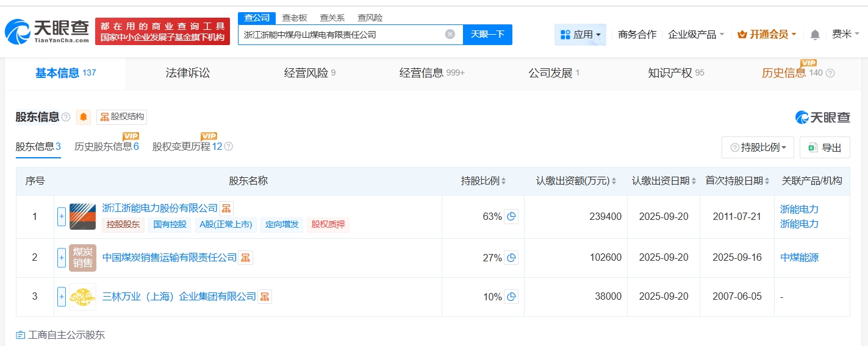Select the 查老板 search tab
This screenshot has height=346, width=868.
click(294, 18)
